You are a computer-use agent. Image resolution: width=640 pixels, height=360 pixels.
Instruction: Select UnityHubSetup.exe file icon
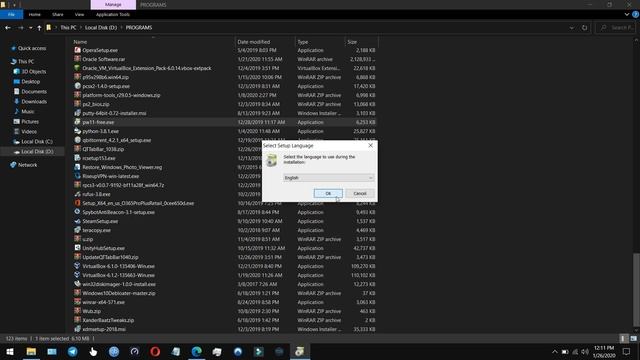(x=77, y=248)
